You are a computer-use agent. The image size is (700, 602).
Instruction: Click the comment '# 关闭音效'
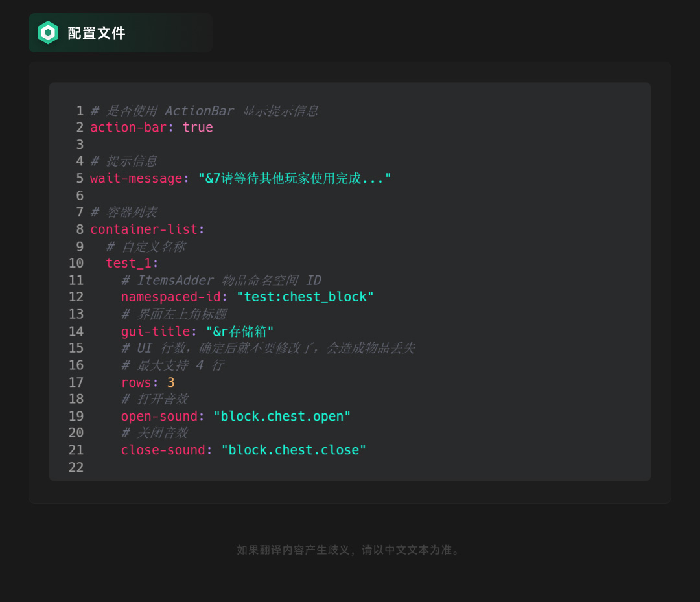pyautogui.click(x=155, y=433)
